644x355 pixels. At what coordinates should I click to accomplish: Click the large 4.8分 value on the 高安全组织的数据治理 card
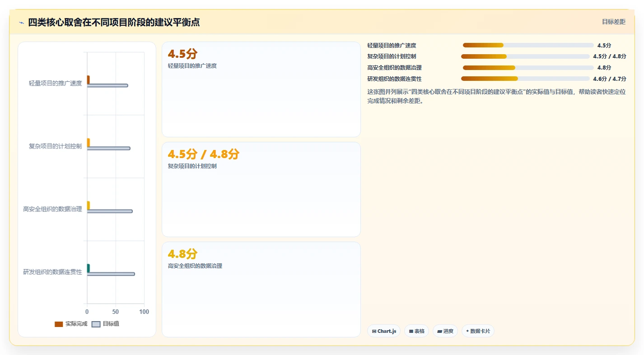coord(183,254)
